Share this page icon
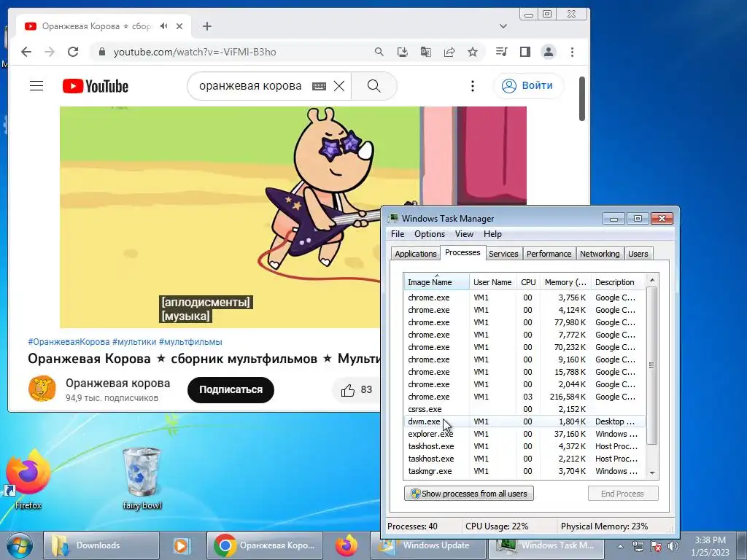 click(449, 52)
